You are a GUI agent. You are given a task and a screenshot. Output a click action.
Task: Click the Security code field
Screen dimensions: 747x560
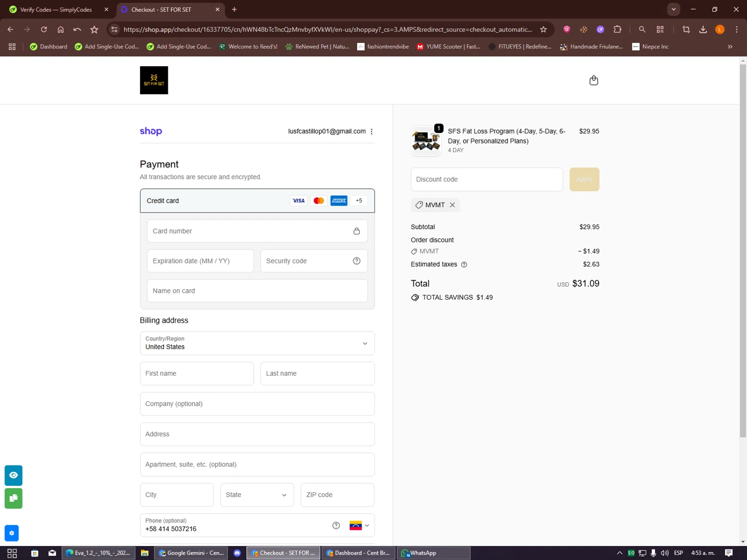[x=314, y=261]
